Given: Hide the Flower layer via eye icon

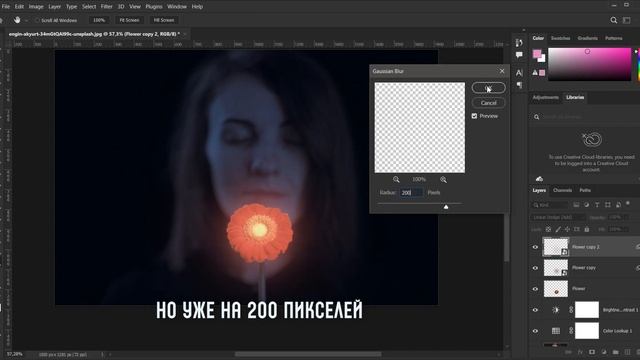Looking at the screenshot, I should 535,289.
